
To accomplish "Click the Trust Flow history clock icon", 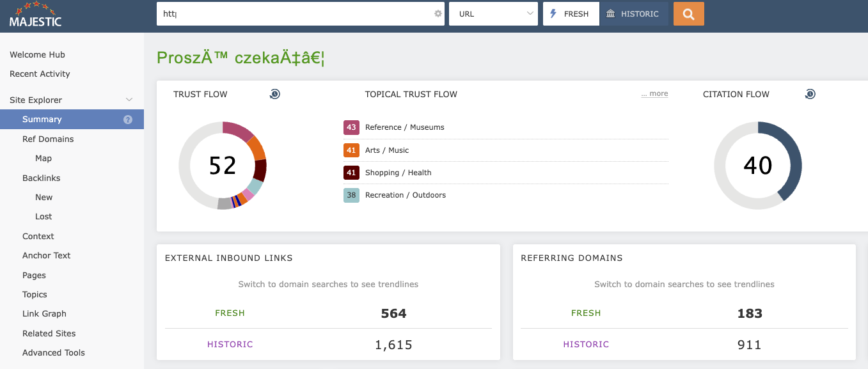I will [x=274, y=94].
